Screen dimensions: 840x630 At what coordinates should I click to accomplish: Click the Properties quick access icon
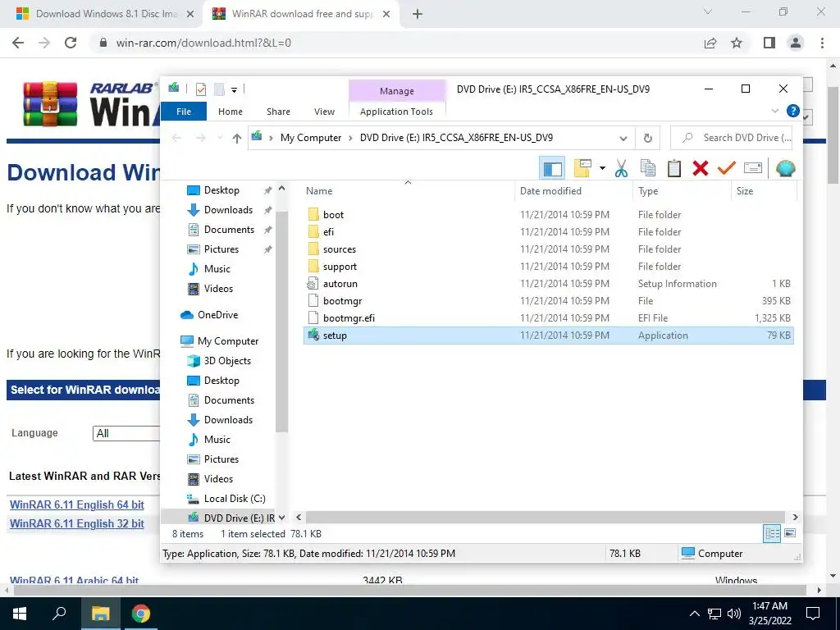201,89
